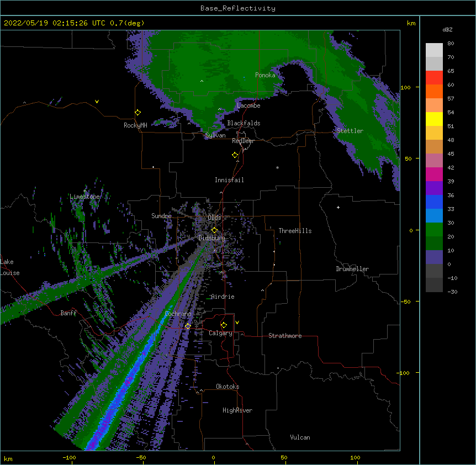Click the Base_Reflectivity title
476x465 pixels.
click(x=238, y=8)
